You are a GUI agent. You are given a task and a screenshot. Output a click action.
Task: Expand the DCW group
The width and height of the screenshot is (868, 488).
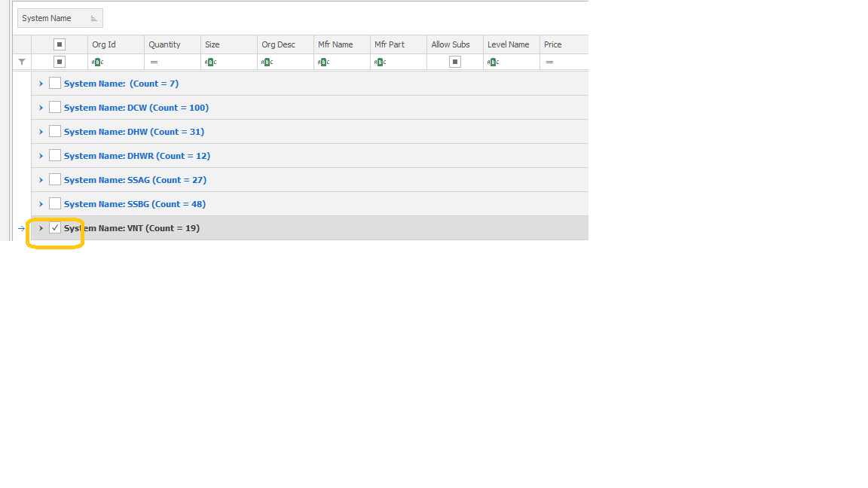point(41,108)
